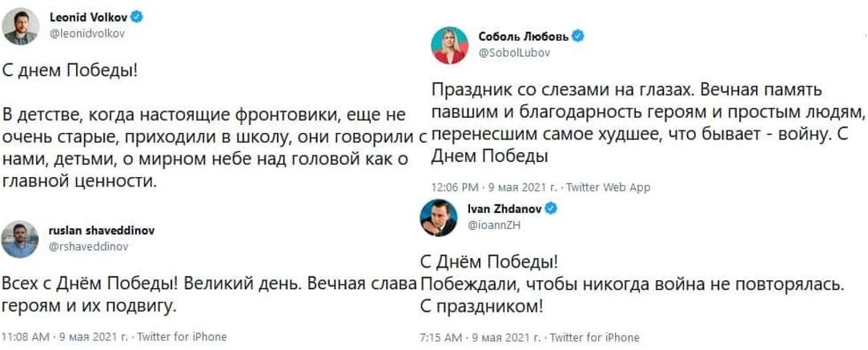
Task: Click the verified badge beside Ivan Zhdanov
Action: click(x=551, y=208)
